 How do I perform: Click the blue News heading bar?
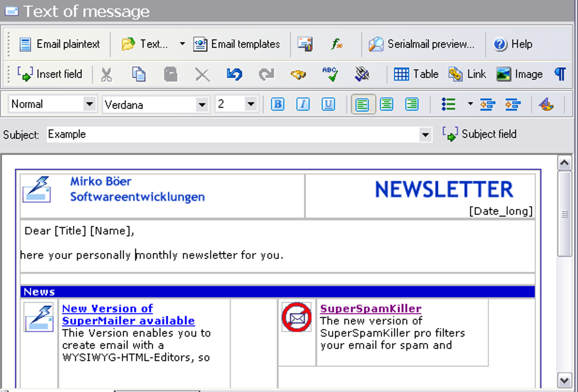(x=278, y=292)
